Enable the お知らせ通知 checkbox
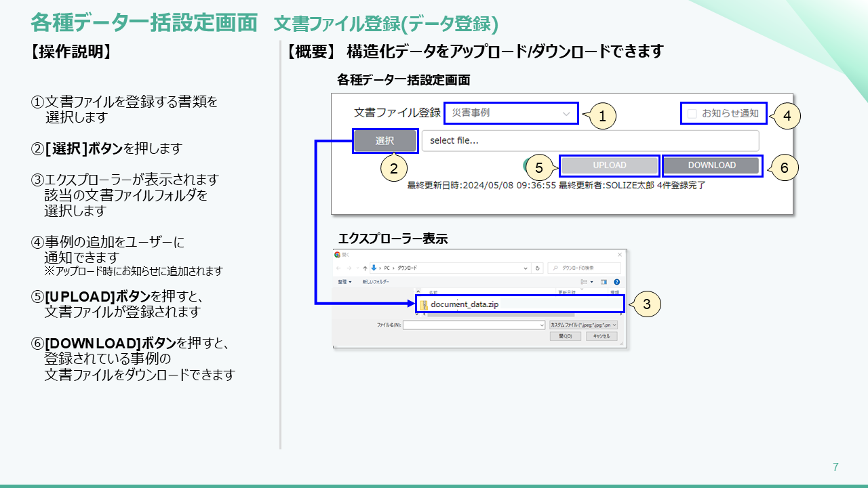 coord(692,114)
